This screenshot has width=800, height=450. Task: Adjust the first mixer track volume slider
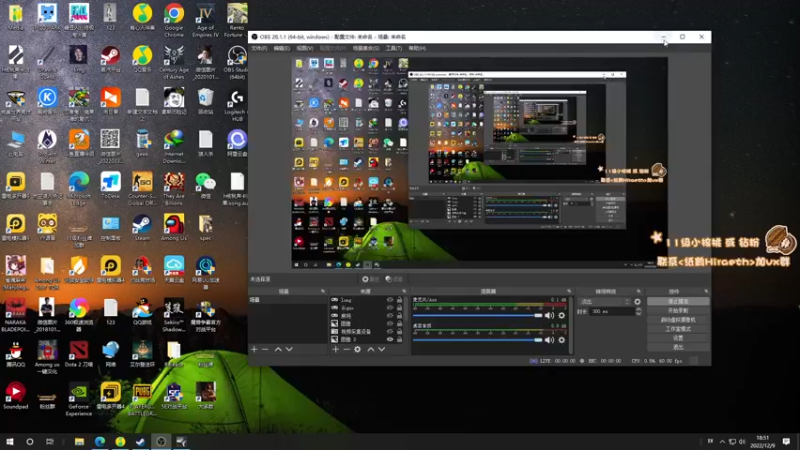(478, 315)
